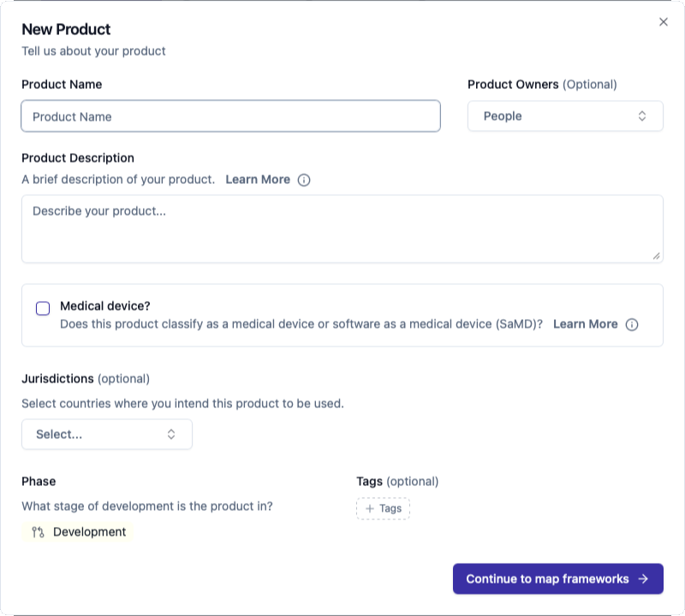Click Learn More about medical device classification
The image size is (685, 616).
pos(586,324)
